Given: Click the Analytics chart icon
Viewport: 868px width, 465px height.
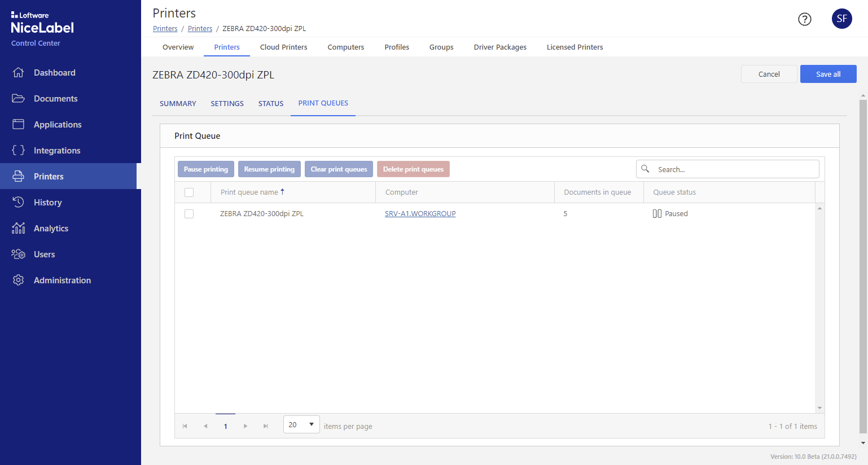Looking at the screenshot, I should 18,228.
